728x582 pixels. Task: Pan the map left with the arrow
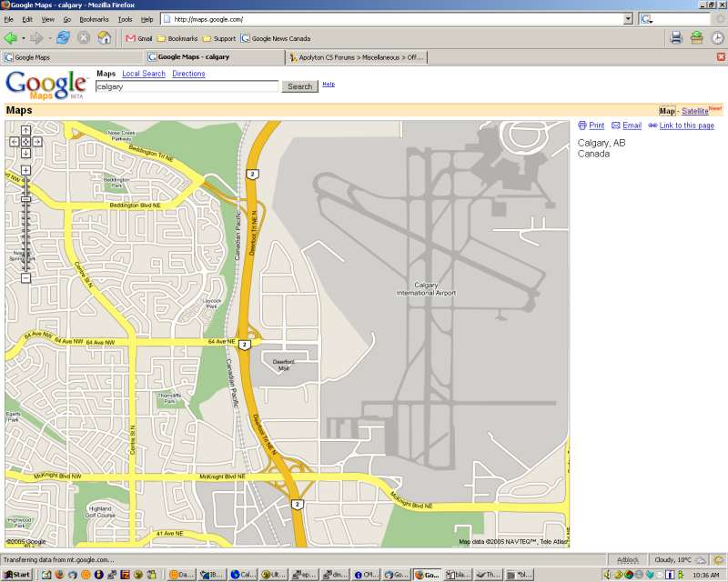point(15,142)
